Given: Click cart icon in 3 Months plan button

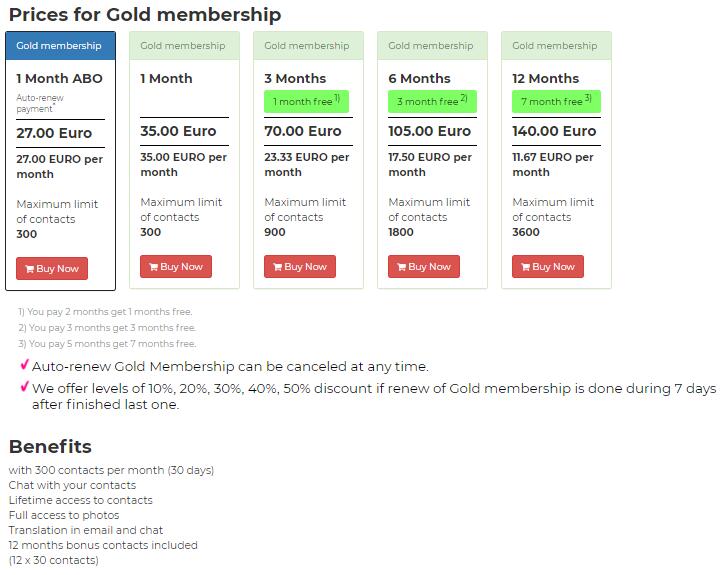Looking at the screenshot, I should click(x=278, y=267).
